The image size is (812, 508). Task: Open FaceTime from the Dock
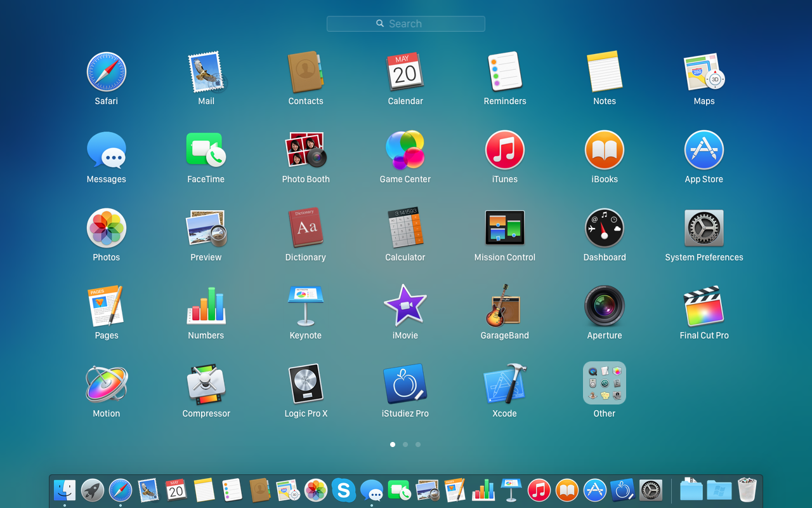(400, 490)
